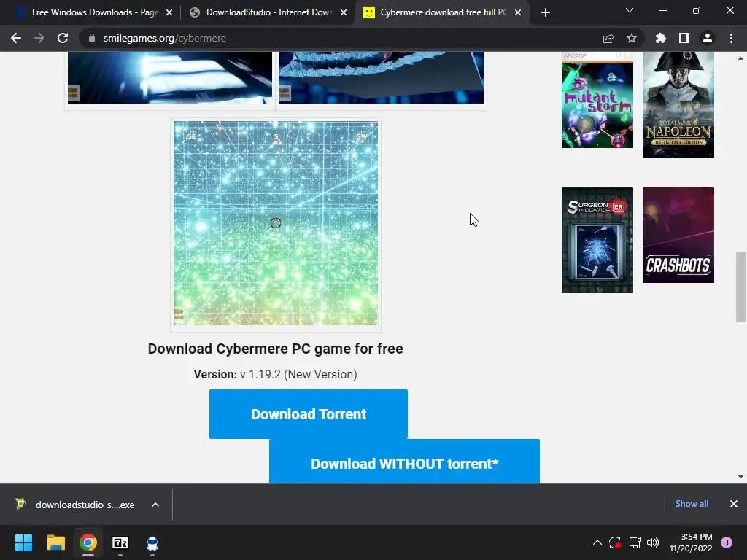Open the volume speaker icon
Viewport: 747px width, 560px height.
pos(653,542)
